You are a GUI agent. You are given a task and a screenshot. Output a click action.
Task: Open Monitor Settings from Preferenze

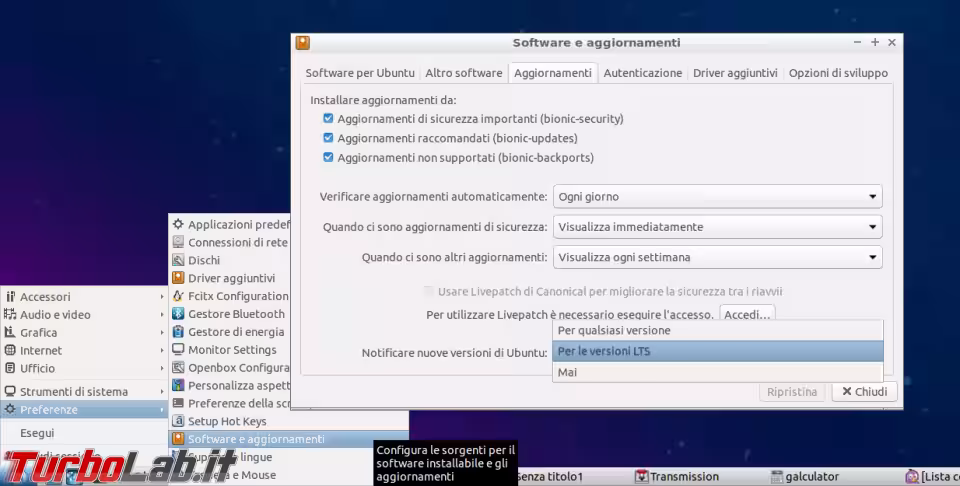[x=230, y=350]
